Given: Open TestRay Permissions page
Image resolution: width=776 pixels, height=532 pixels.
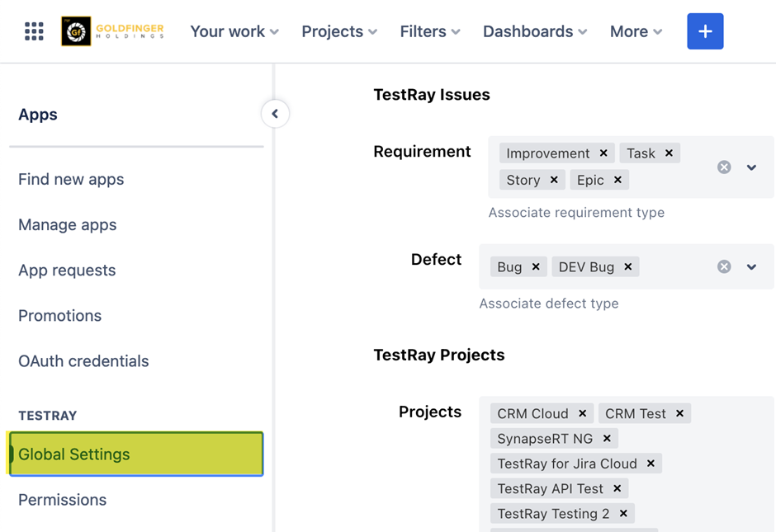Looking at the screenshot, I should coord(63,500).
